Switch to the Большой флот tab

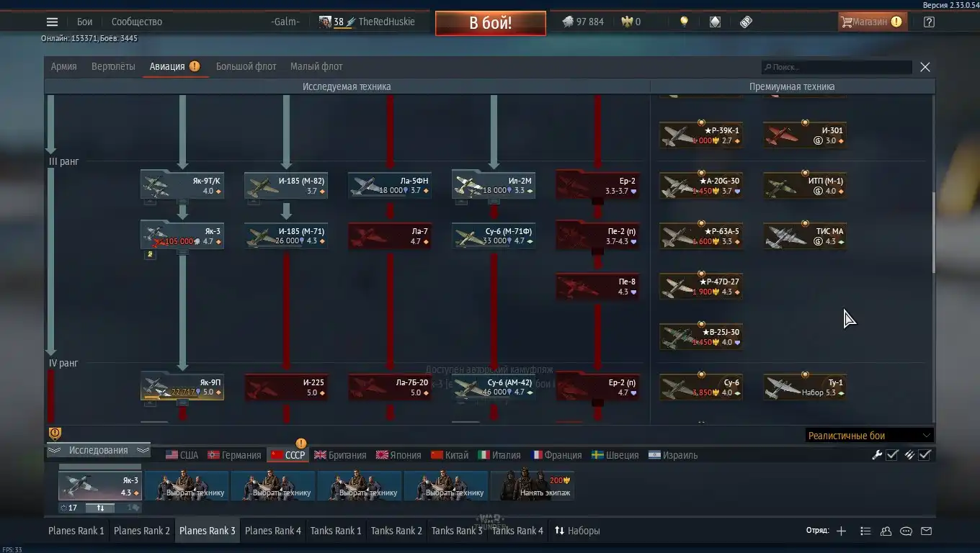[x=246, y=66]
